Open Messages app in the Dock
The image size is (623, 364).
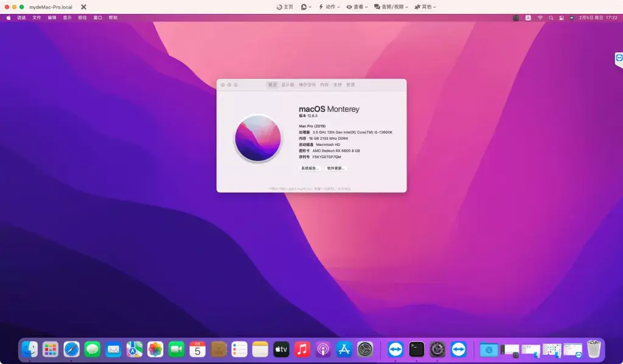coord(92,349)
